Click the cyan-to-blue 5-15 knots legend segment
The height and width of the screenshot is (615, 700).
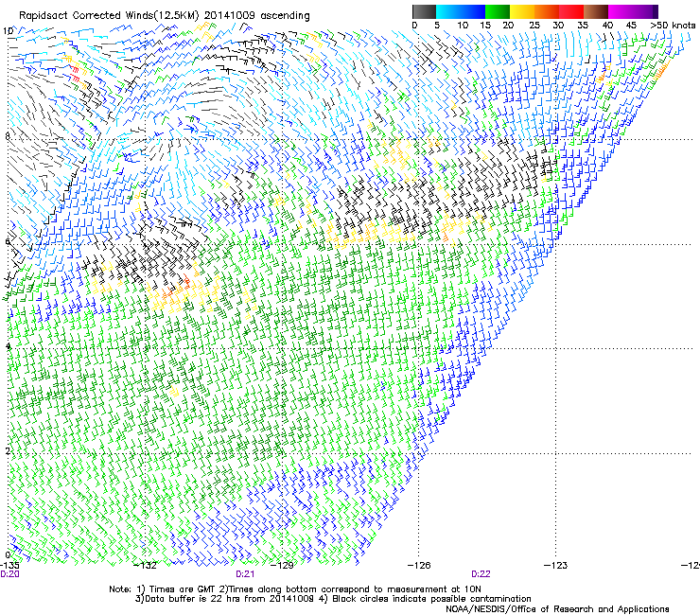[x=461, y=11]
